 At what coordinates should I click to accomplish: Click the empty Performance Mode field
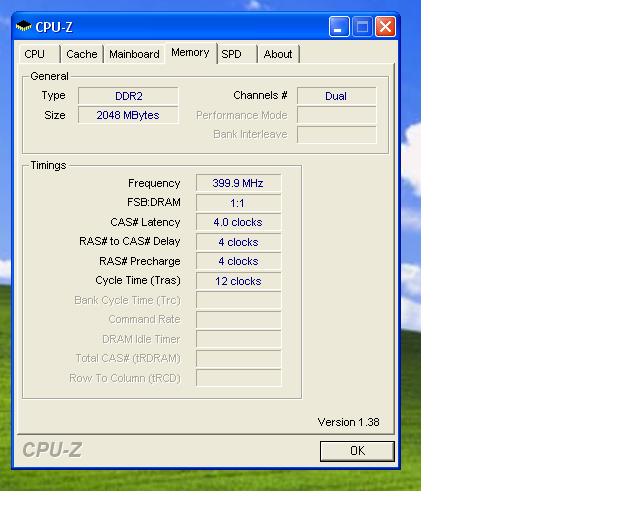tap(336, 115)
